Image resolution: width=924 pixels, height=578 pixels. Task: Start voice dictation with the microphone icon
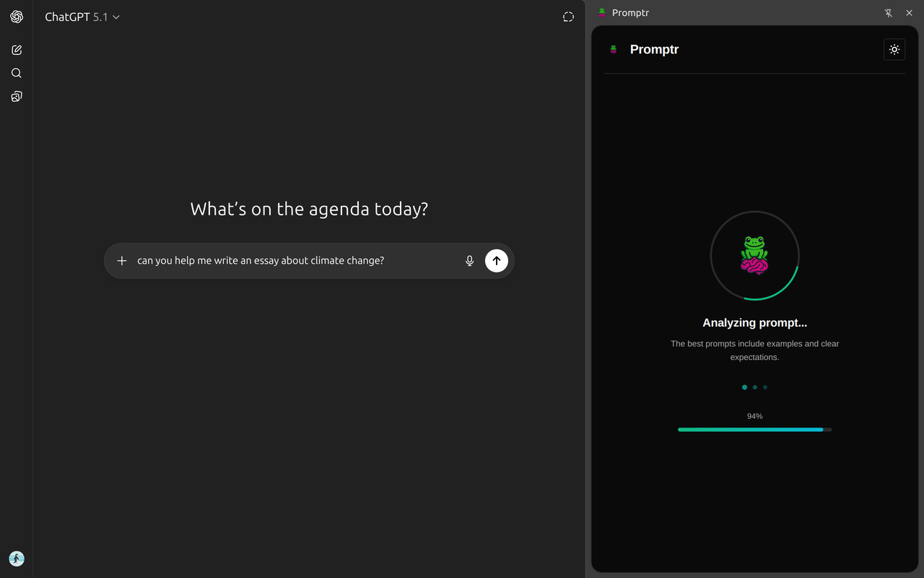click(x=470, y=261)
